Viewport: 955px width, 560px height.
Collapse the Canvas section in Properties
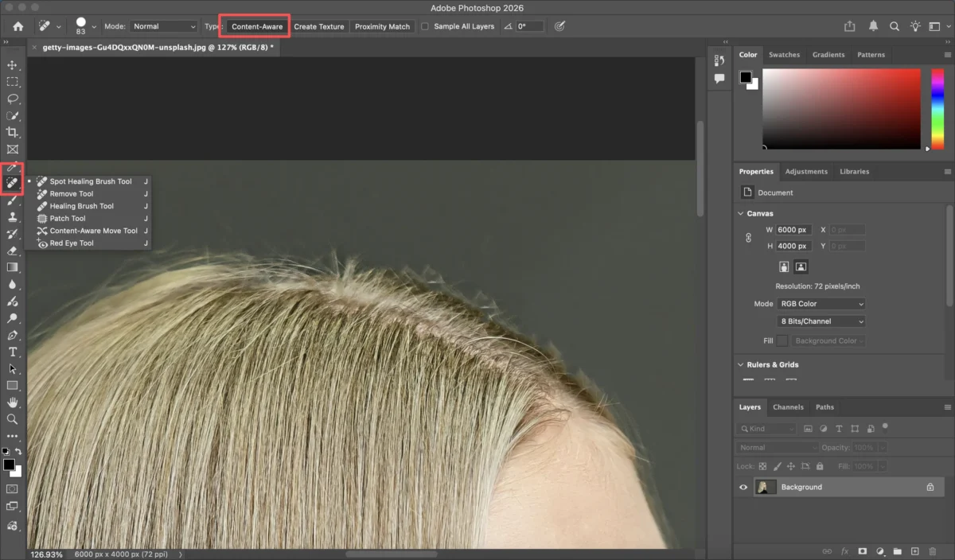(x=741, y=213)
